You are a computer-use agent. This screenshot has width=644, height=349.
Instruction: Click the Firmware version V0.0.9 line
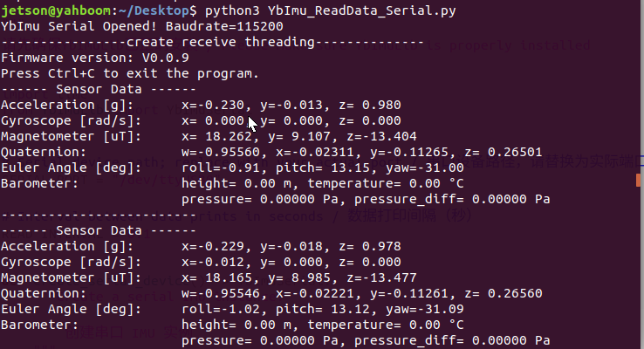[x=95, y=58]
